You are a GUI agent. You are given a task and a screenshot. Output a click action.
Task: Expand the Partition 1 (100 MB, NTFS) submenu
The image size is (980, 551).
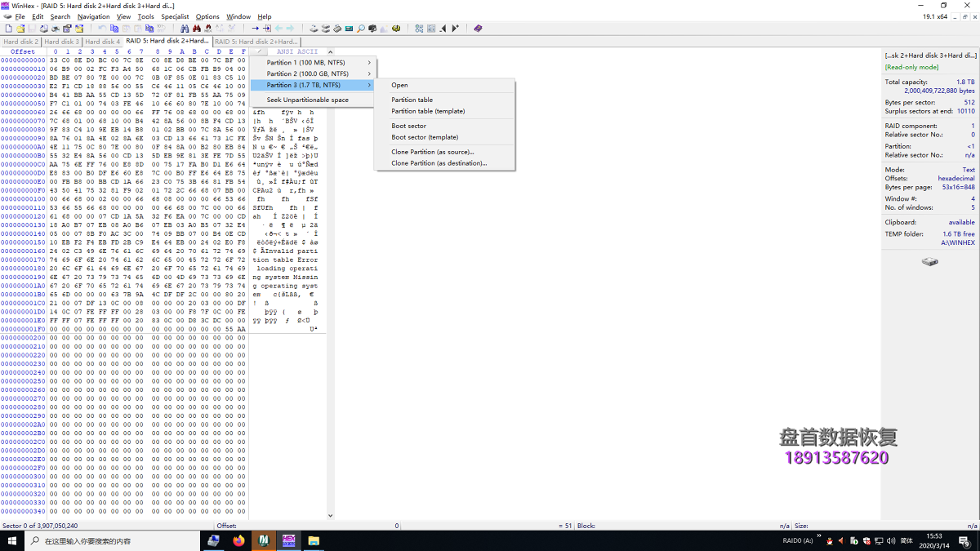[x=311, y=62]
